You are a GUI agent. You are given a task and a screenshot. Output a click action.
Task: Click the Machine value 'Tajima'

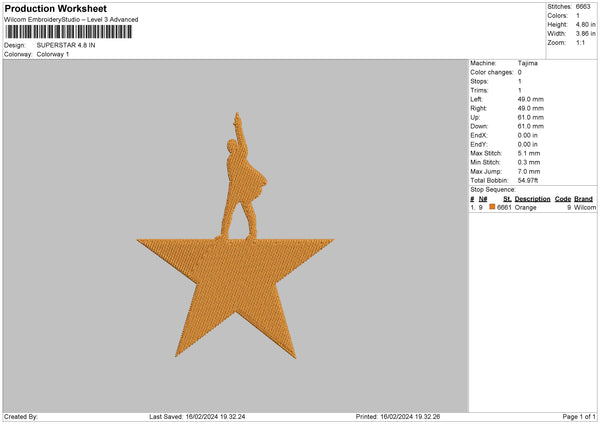coord(528,63)
